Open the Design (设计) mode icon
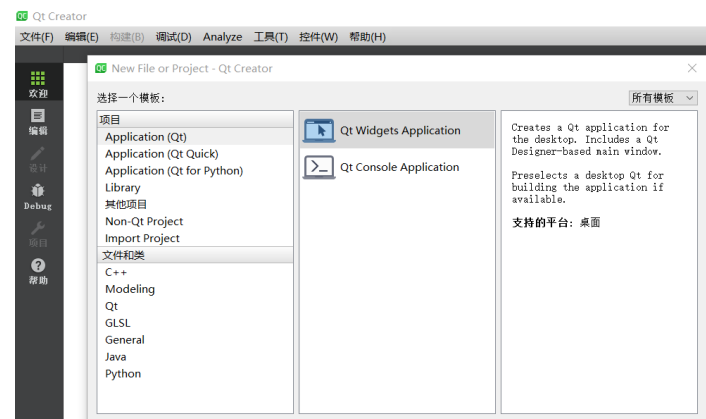Screen dimensions: 706x419 (x=38, y=153)
